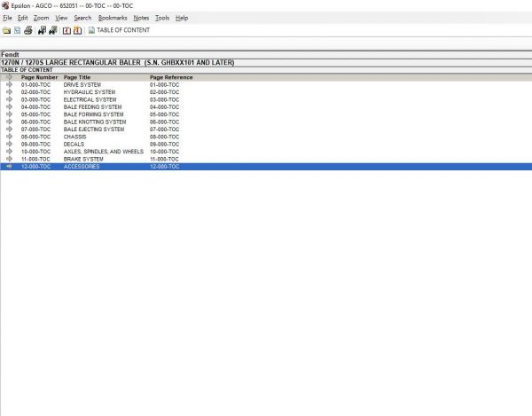Click the arrow icon in the column header row

point(9,77)
